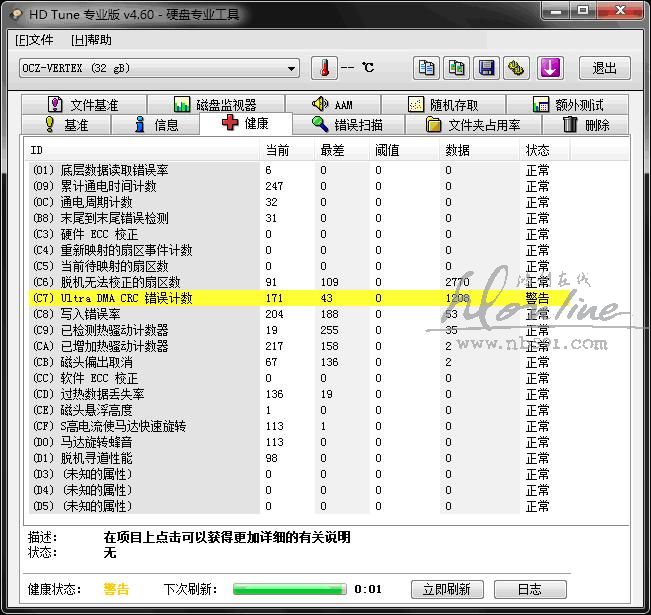Open the [H]帮助 menu
This screenshot has width=651, height=615.
pos(91,40)
